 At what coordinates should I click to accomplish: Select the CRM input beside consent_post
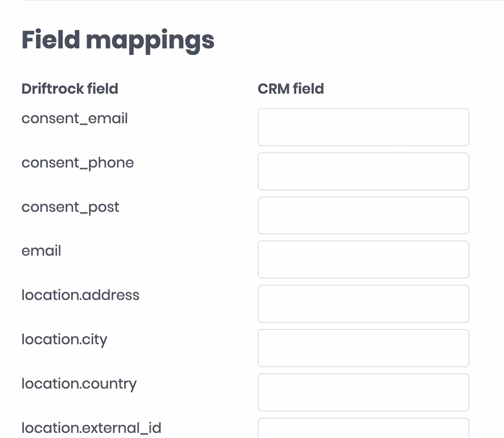click(363, 215)
